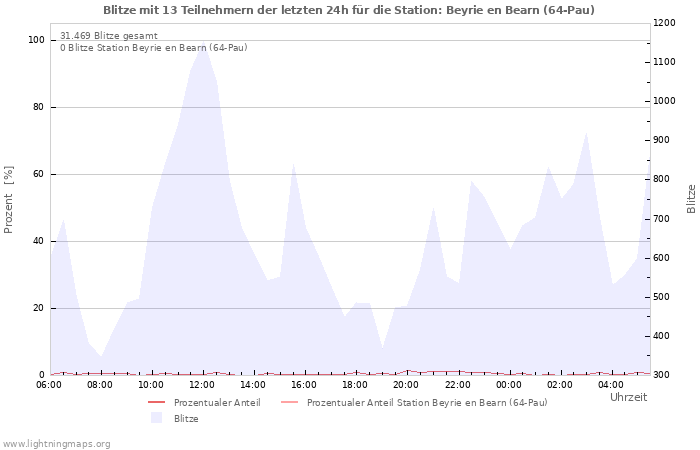The height and width of the screenshot is (450, 700).
Task: Click the 06:00 time axis label
Action: pyautogui.click(x=51, y=384)
